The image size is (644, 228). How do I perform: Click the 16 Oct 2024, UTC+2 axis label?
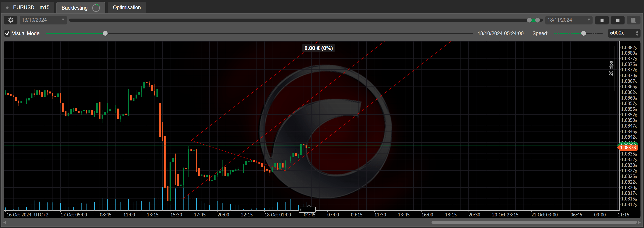(x=27, y=215)
